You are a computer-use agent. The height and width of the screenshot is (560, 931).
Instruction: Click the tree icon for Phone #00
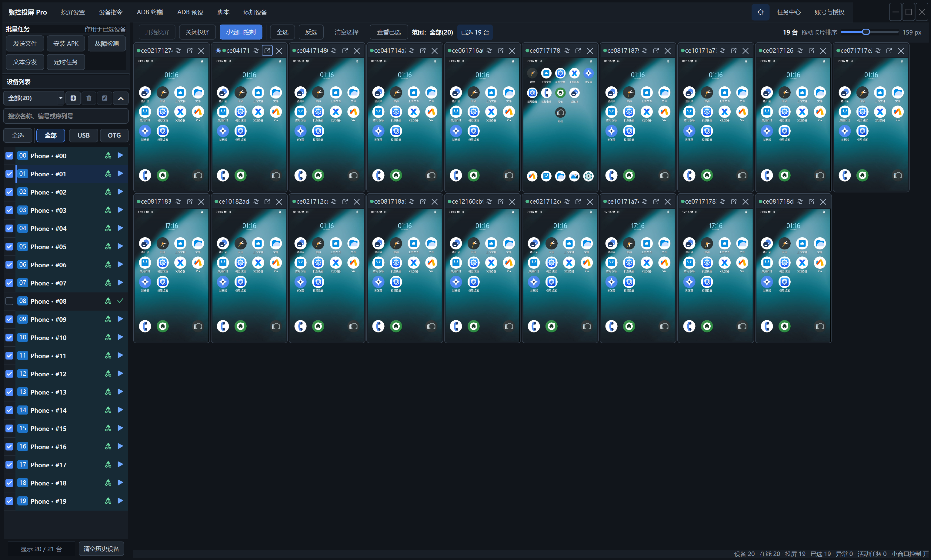[108, 155]
